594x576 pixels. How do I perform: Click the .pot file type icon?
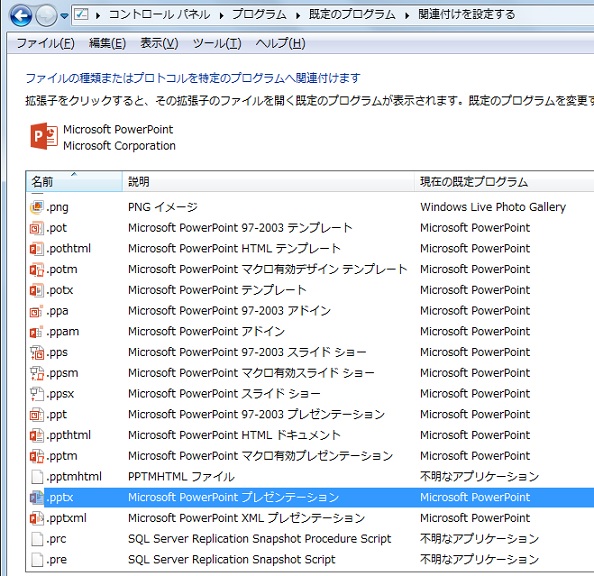click(x=37, y=228)
